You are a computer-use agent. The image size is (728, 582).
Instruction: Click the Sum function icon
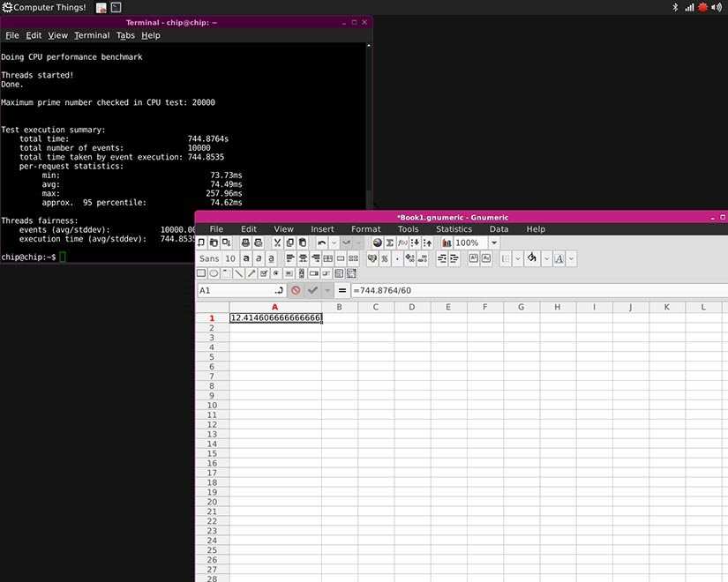pyautogui.click(x=390, y=242)
